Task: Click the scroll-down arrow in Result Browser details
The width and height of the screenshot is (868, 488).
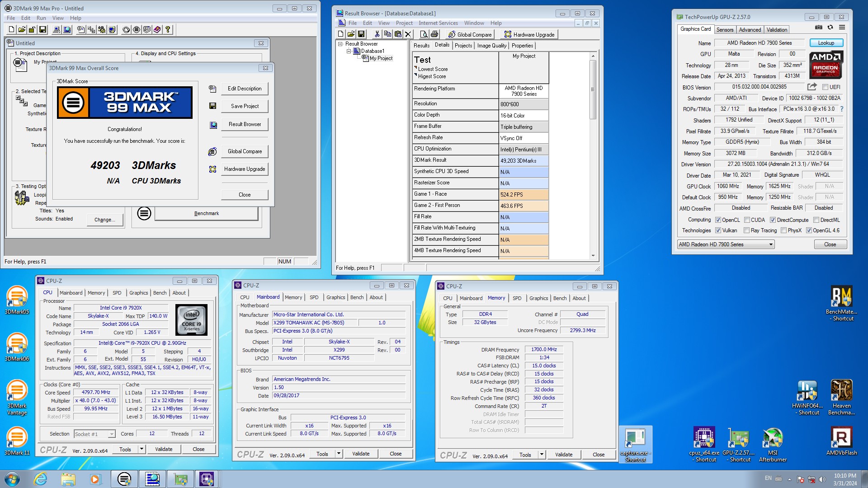Action: point(593,256)
